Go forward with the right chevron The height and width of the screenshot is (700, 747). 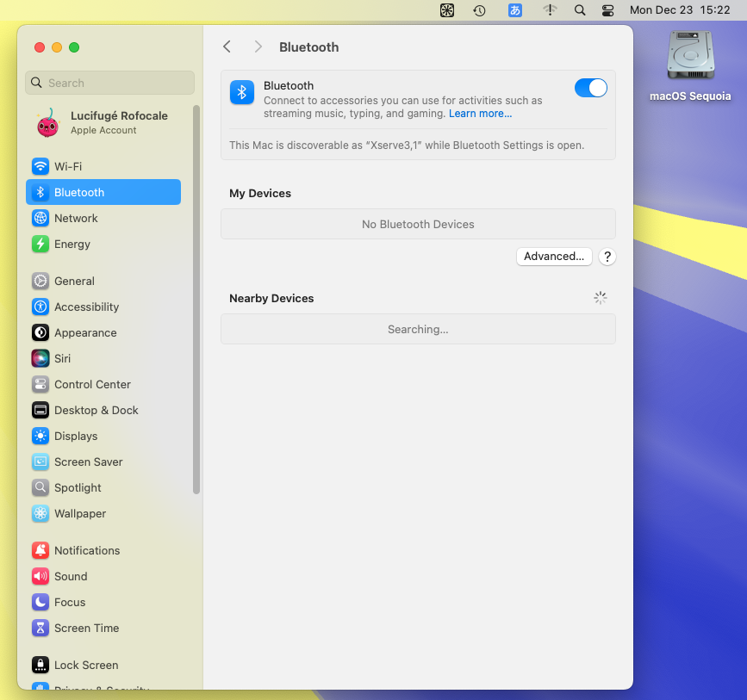258,47
